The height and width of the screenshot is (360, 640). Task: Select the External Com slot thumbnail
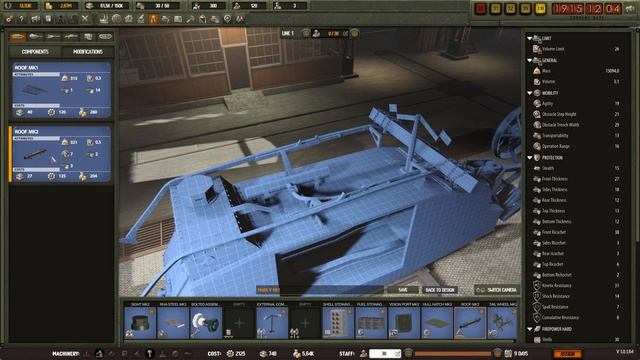(x=272, y=323)
